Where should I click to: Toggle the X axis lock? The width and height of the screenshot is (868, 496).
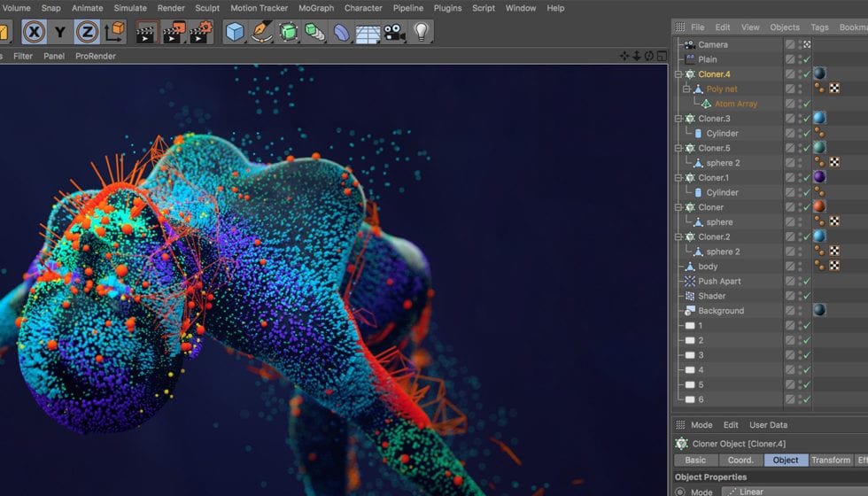[35, 32]
